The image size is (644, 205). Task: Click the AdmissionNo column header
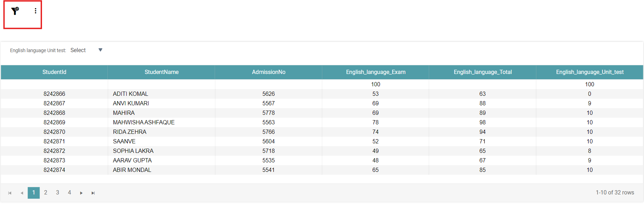(268, 72)
